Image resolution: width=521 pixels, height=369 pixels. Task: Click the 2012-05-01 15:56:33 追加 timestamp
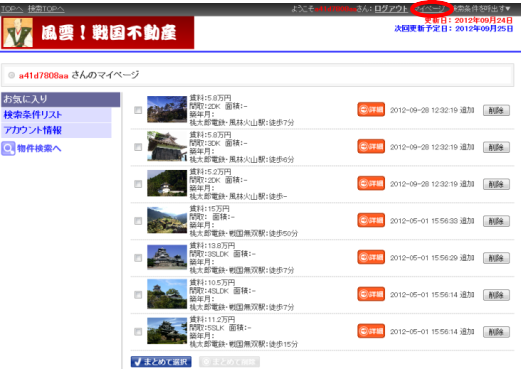(432, 221)
